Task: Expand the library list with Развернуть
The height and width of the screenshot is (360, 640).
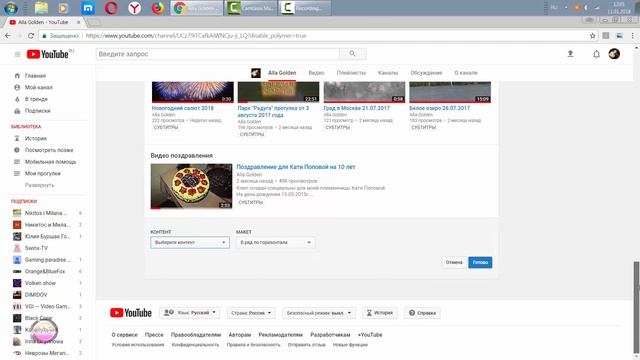Action: click(40, 185)
